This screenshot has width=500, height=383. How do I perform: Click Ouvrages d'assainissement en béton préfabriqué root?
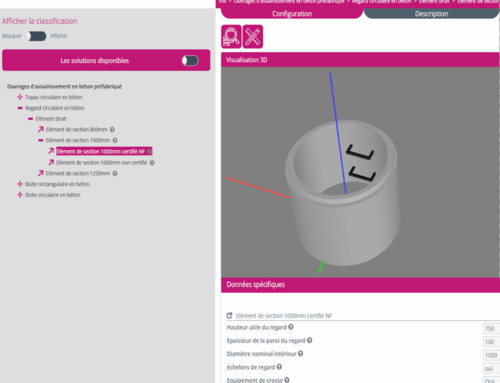tap(64, 87)
